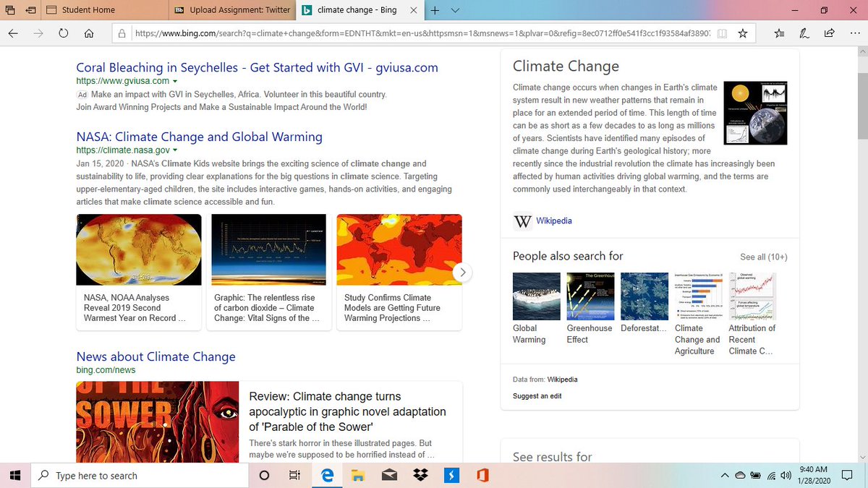Image resolution: width=868 pixels, height=488 pixels.
Task: Click the Wikipedia W logo
Action: [522, 221]
